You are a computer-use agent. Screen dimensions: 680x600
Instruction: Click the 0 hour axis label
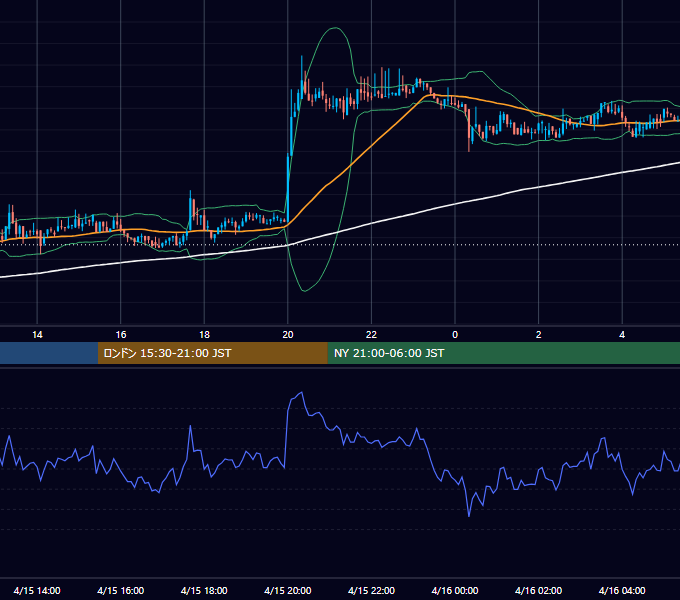click(x=455, y=335)
